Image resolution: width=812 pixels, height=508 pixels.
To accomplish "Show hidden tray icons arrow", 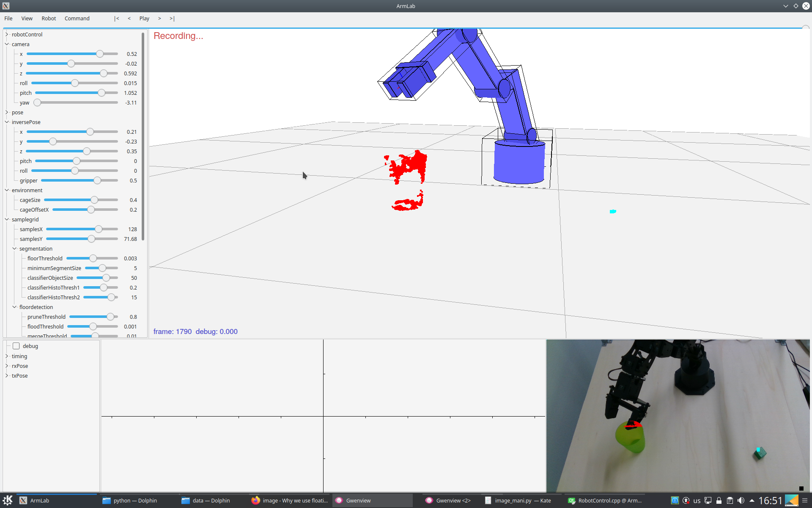I will coord(752,500).
